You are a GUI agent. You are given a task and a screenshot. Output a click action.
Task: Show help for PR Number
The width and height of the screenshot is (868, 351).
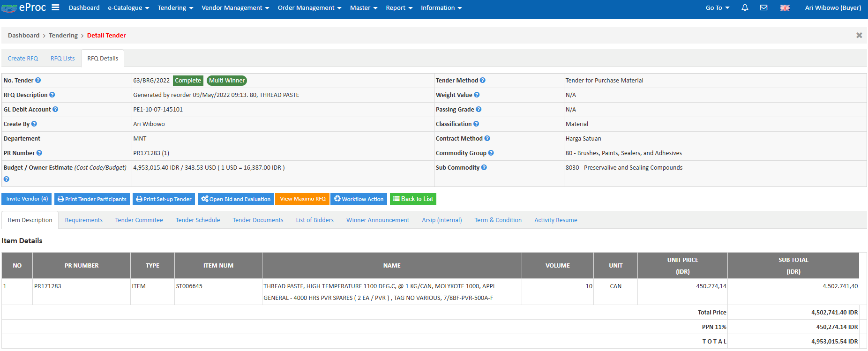[x=39, y=153]
